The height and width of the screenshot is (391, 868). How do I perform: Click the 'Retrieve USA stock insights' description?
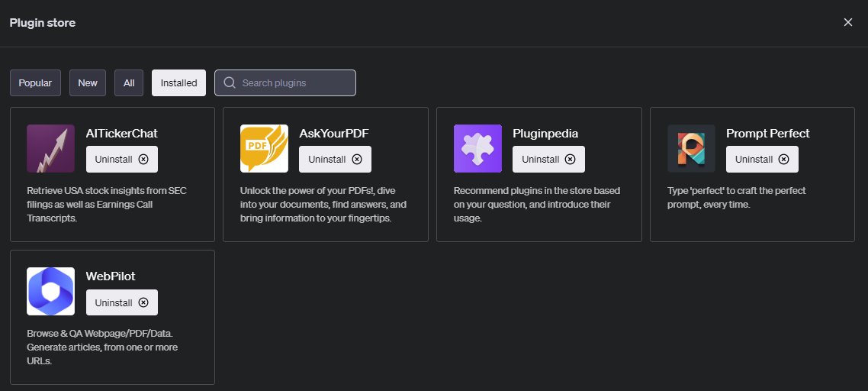(107, 204)
